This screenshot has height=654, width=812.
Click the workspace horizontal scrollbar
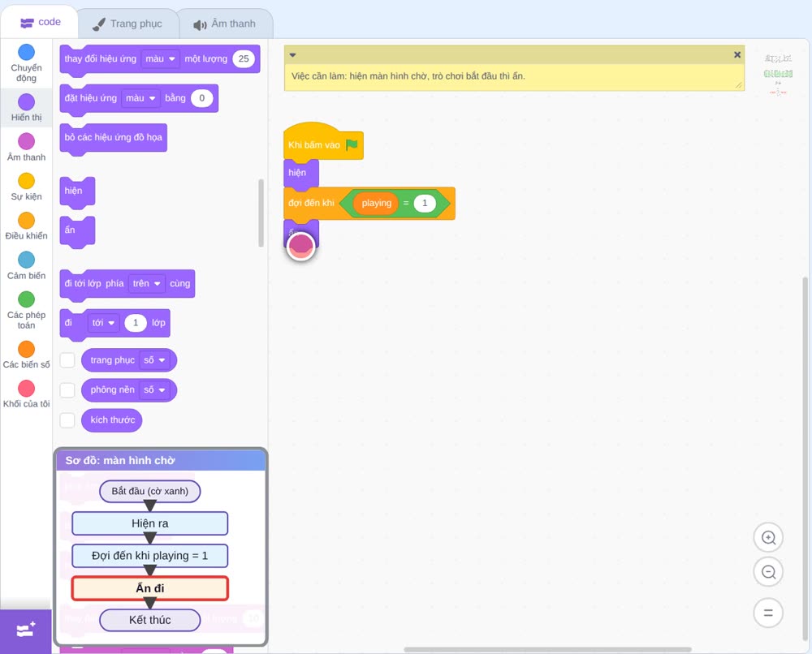click(x=547, y=649)
